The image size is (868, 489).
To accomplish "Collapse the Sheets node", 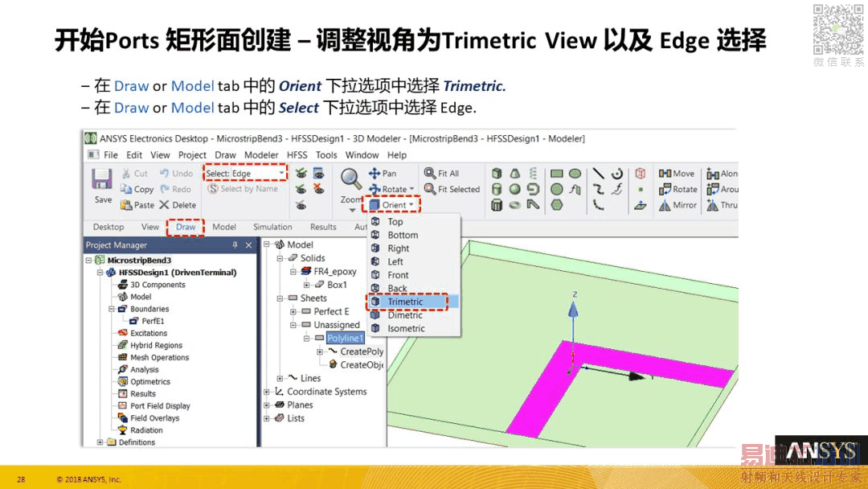I will click(x=280, y=298).
